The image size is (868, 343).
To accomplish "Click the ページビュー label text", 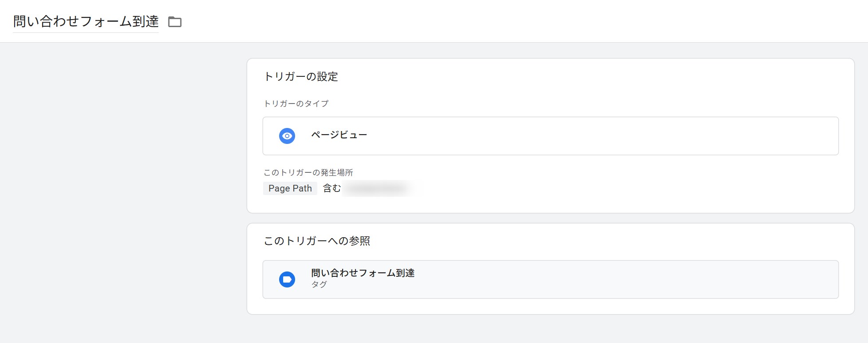I will pyautogui.click(x=339, y=135).
